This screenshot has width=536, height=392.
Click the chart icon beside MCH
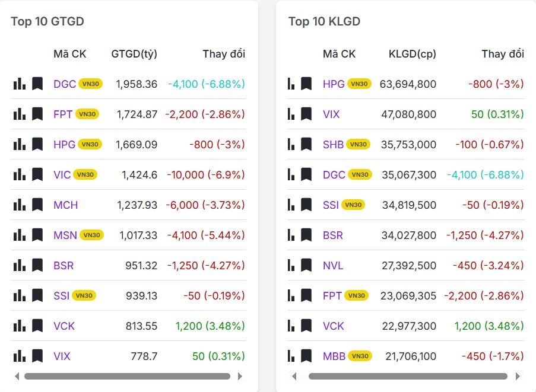pos(18,205)
